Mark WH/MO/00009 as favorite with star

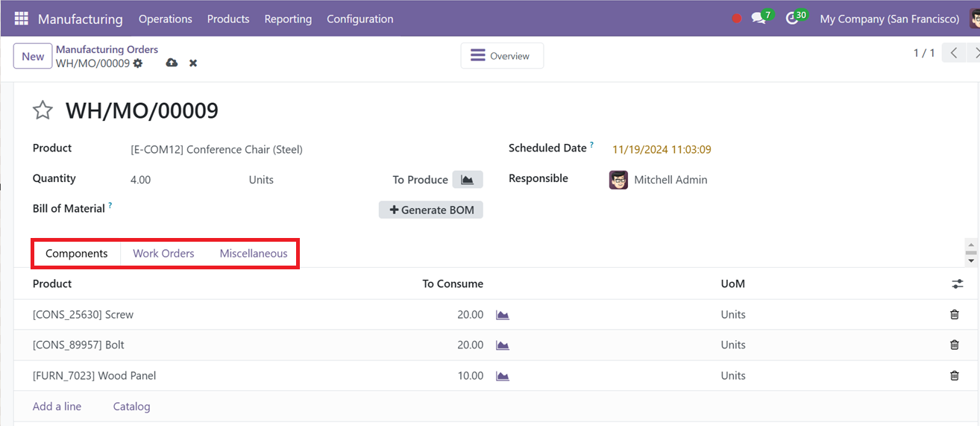coord(43,111)
